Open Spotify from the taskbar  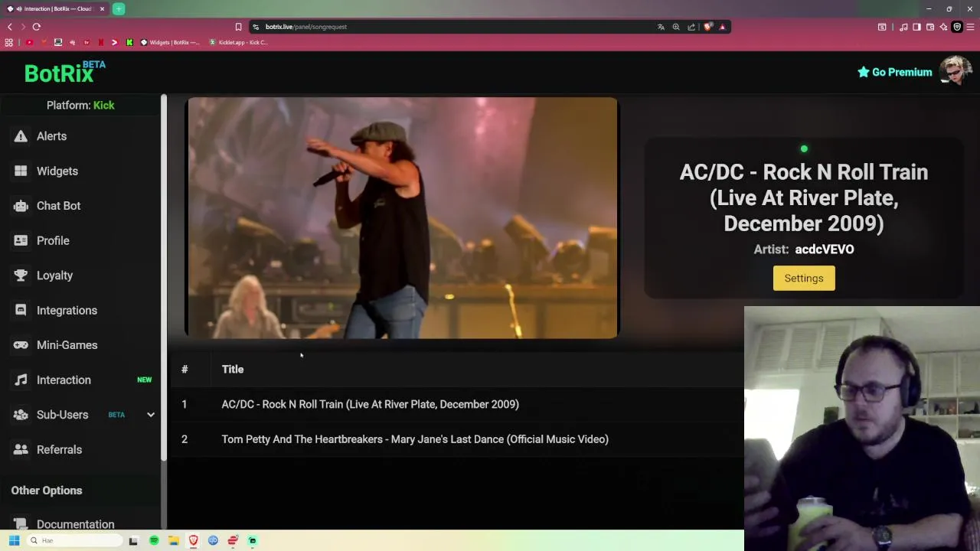(154, 540)
